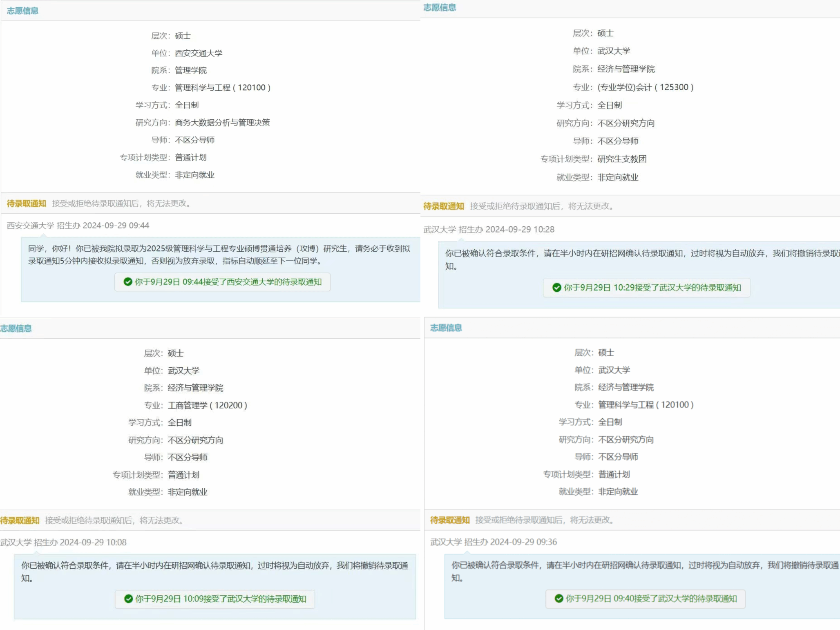Click 待录取通知 heading in 西安交通大学 panel
This screenshot has width=840, height=630.
point(27,203)
